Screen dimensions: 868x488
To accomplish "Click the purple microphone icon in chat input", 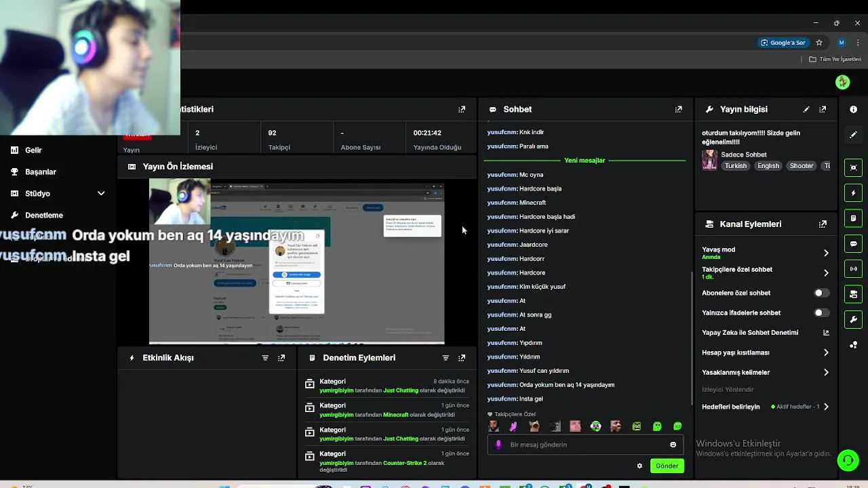I will (498, 445).
